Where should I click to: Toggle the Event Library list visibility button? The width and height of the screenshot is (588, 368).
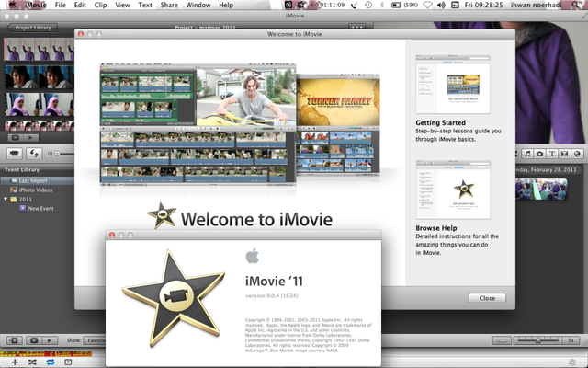pos(14,340)
